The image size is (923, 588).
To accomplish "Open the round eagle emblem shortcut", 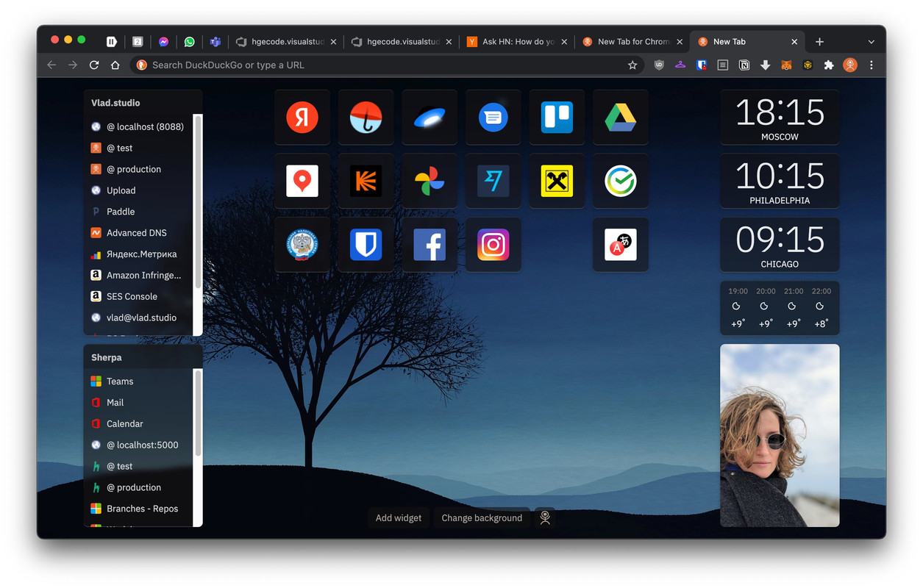I will pos(302,245).
